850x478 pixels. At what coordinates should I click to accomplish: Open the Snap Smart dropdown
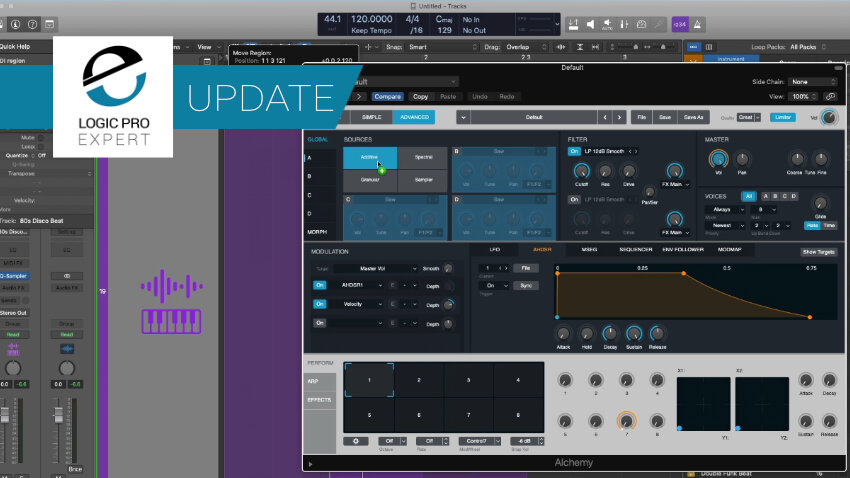pyautogui.click(x=442, y=47)
